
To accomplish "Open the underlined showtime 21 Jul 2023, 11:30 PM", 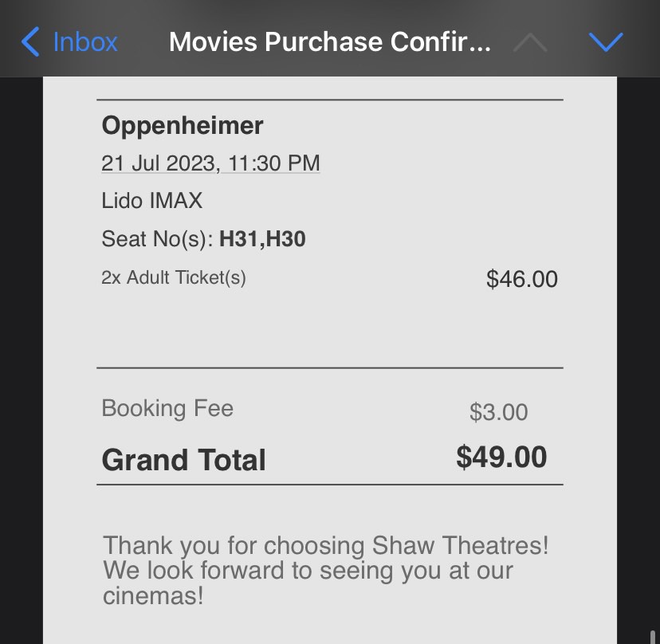I will point(210,163).
